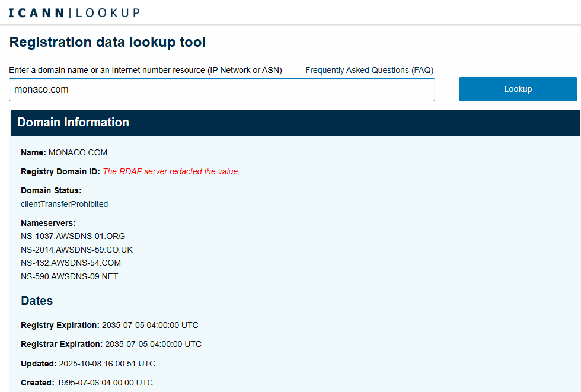
Task: Open the Frequently Asked Questions (FAQ) link
Action: [x=369, y=70]
